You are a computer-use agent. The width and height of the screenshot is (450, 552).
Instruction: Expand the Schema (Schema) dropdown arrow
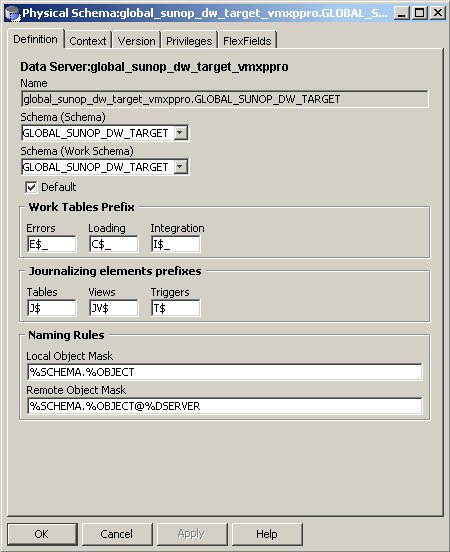point(180,133)
